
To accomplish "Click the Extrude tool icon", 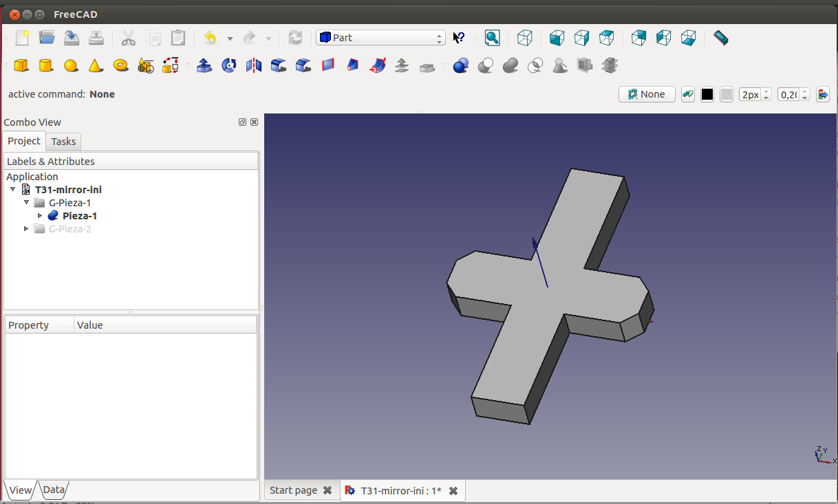I will click(x=204, y=65).
